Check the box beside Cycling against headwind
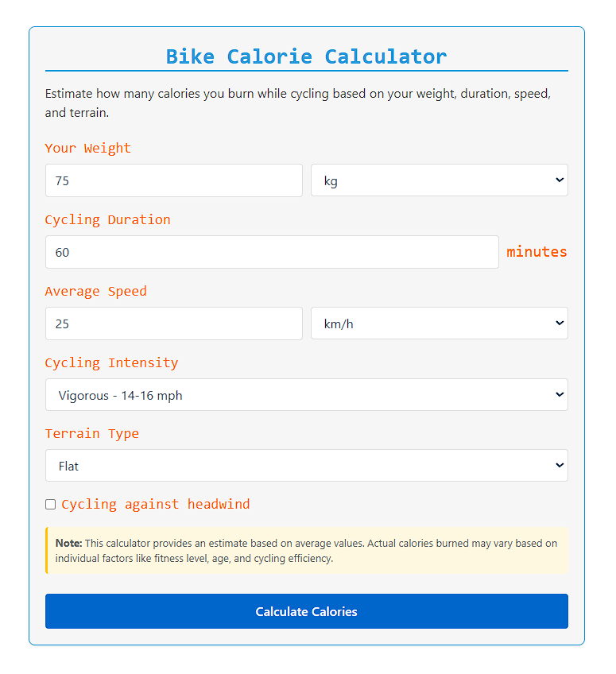Image resolution: width=616 pixels, height=674 pixels. coord(50,504)
